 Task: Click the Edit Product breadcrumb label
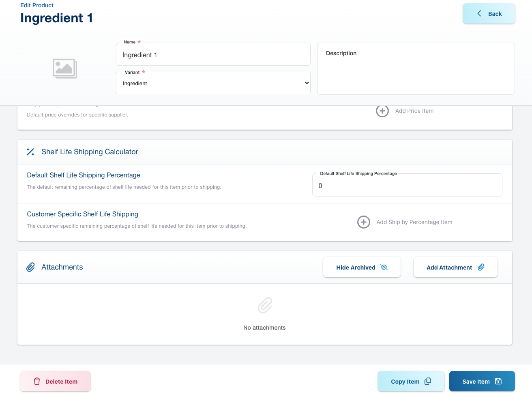37,5
